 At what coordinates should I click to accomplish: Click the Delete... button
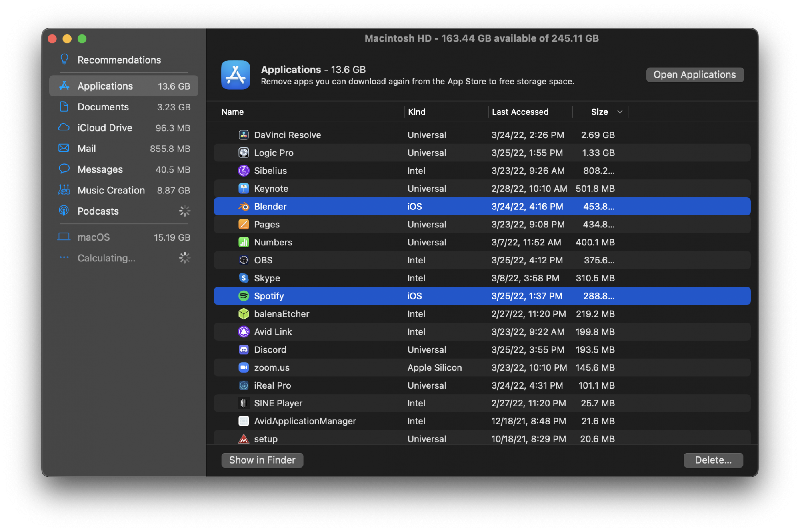713,460
